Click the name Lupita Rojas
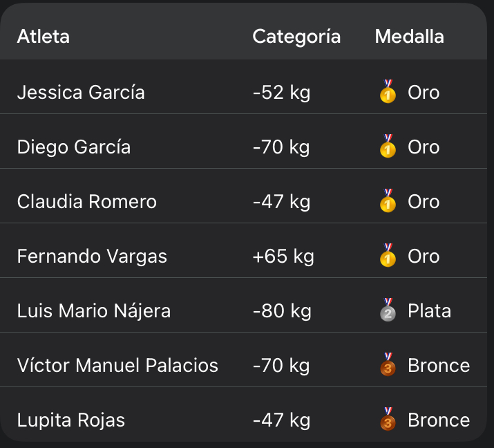The image size is (494, 448). click(x=71, y=420)
